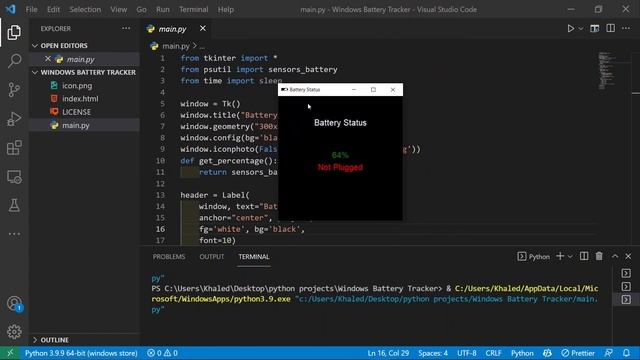Open the Selection menu

(x=85, y=9)
